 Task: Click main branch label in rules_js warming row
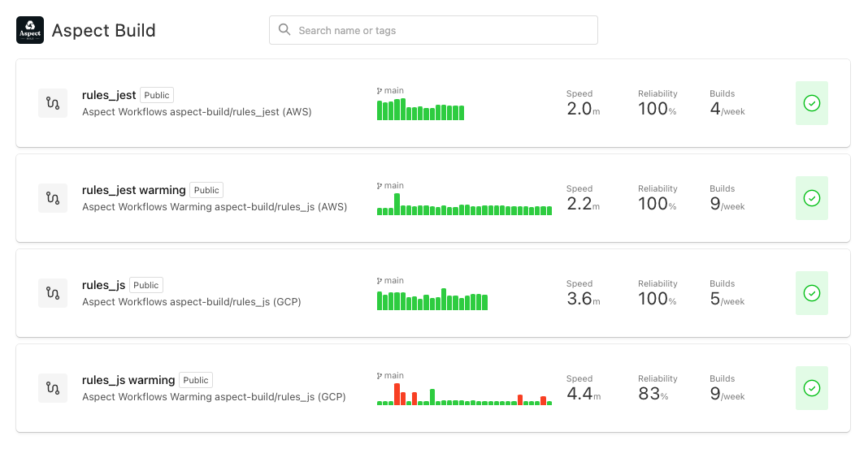tap(393, 376)
